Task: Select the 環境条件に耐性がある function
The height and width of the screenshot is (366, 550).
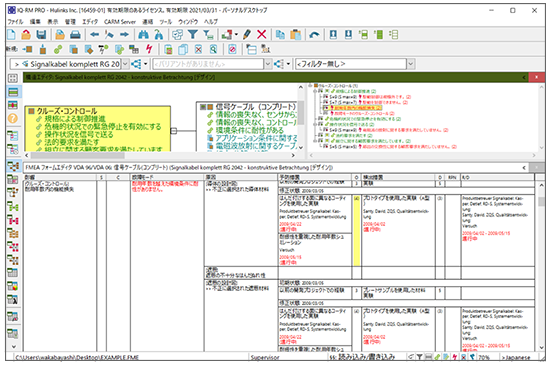Action: click(x=249, y=130)
